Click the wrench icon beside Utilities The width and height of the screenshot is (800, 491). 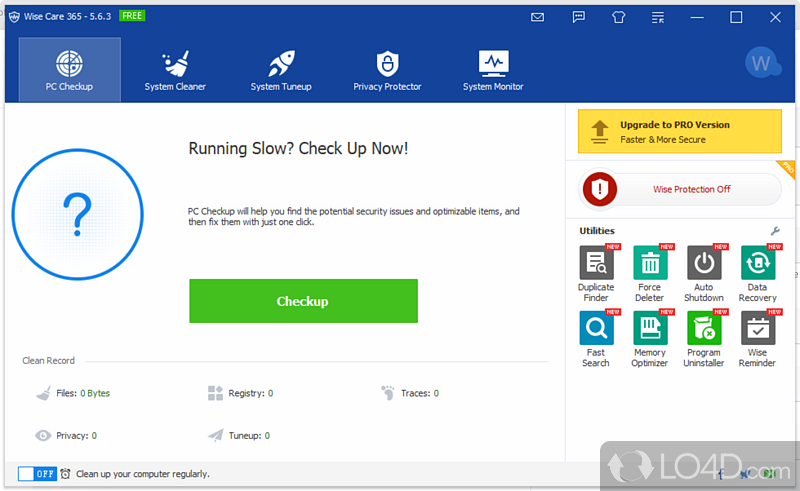tap(775, 231)
